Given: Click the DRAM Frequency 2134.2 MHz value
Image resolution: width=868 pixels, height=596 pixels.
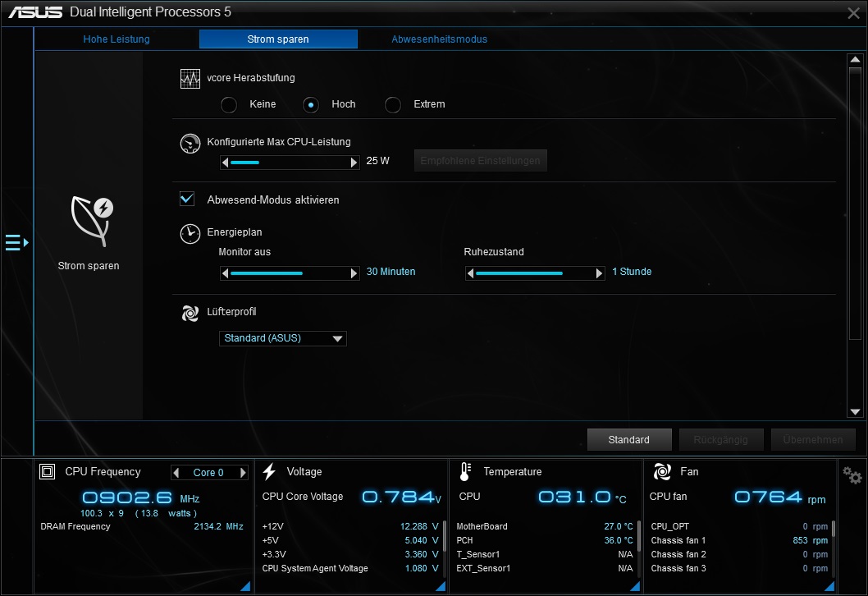Looking at the screenshot, I should coord(219,527).
